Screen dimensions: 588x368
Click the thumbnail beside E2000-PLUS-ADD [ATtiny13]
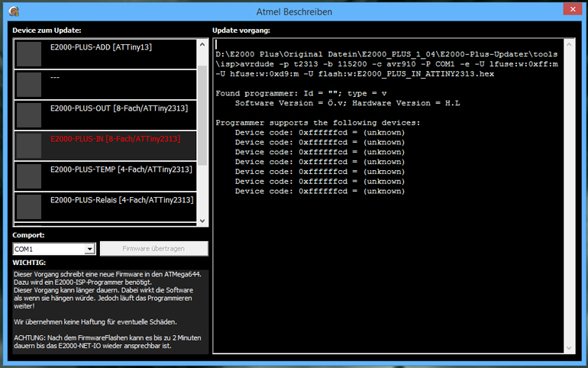[29, 53]
